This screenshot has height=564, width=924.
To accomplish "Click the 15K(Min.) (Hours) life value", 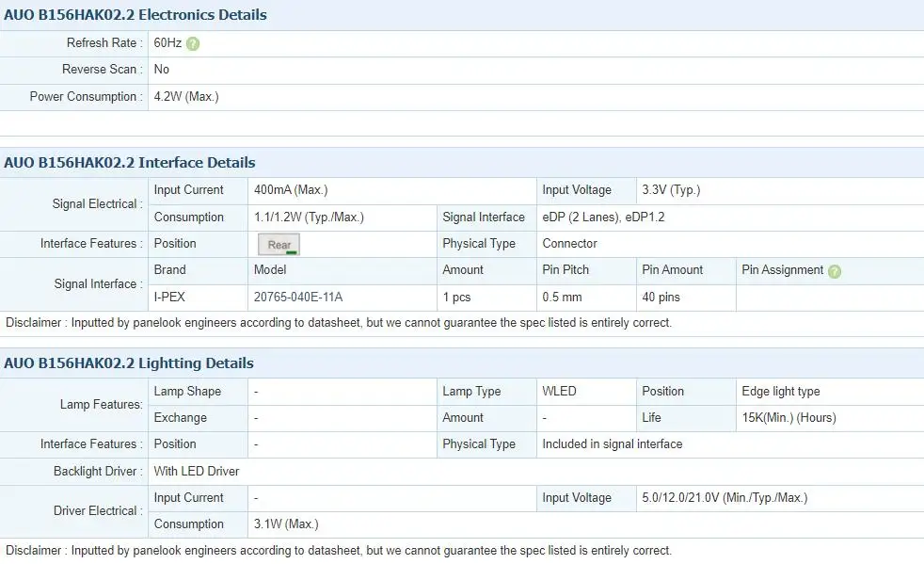I will (x=789, y=418).
